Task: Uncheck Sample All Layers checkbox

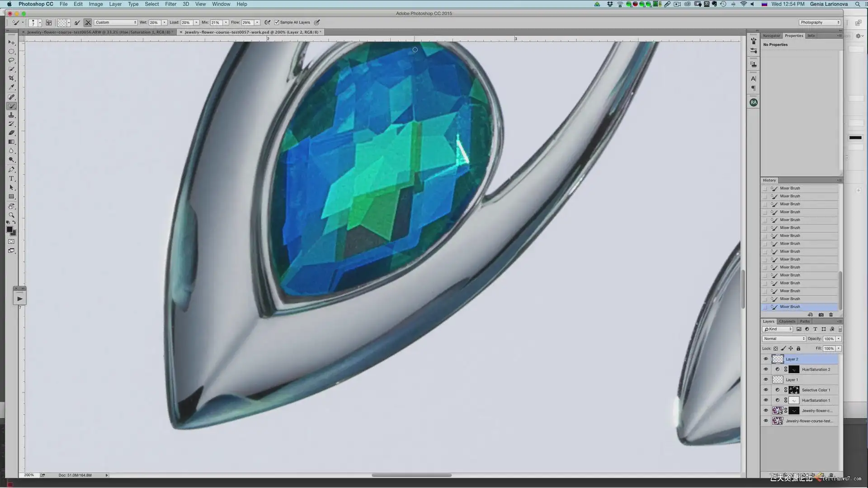Action: pyautogui.click(x=277, y=22)
